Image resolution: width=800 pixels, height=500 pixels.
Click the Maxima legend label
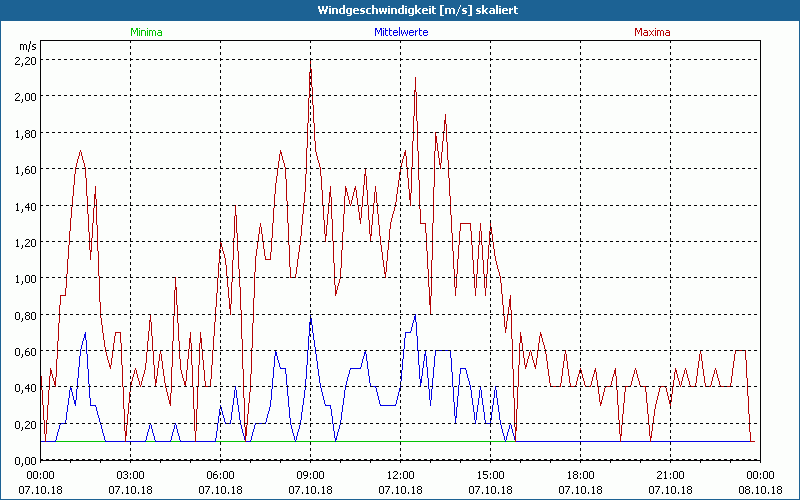click(652, 32)
